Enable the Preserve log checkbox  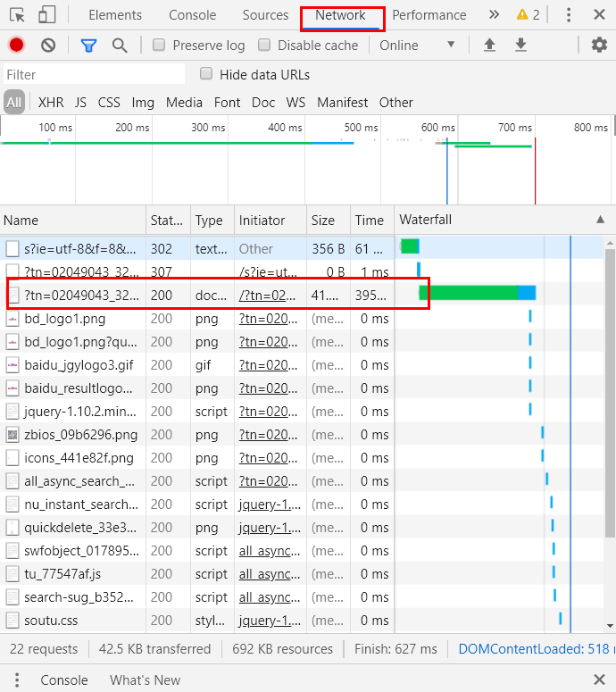(x=159, y=46)
